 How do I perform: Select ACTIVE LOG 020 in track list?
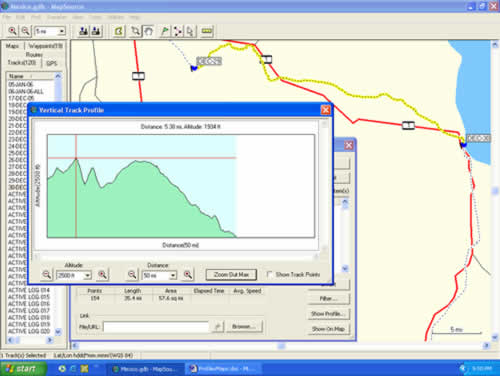29,331
